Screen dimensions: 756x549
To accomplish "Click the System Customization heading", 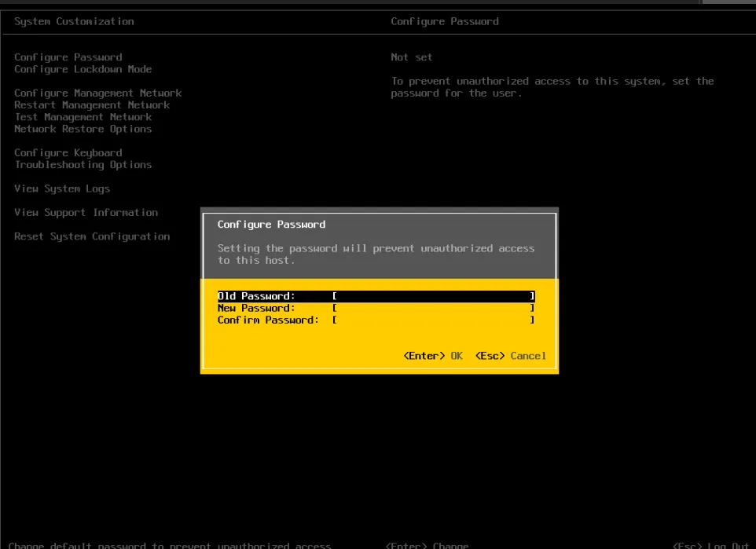I will click(74, 22).
